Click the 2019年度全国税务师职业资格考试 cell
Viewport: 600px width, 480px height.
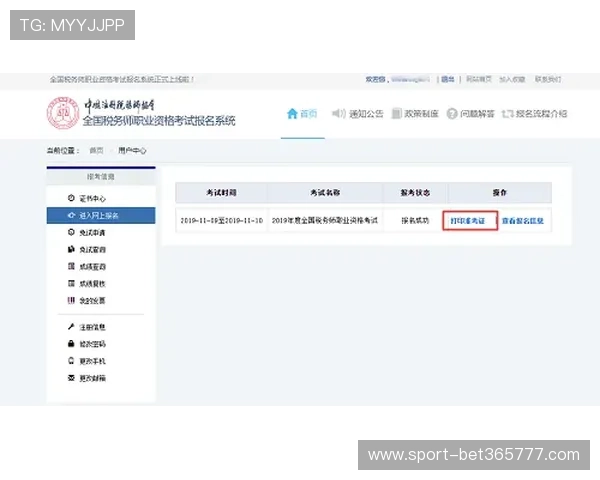pos(325,220)
